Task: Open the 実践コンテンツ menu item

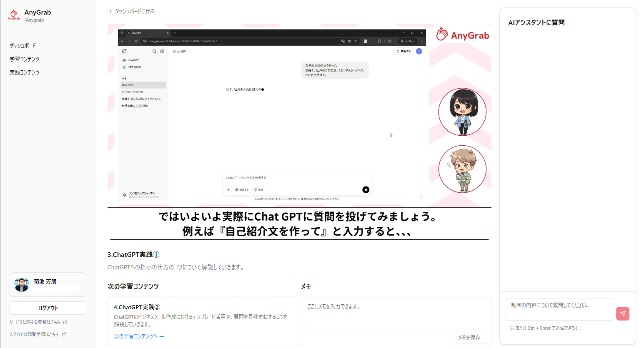Action: click(25, 72)
